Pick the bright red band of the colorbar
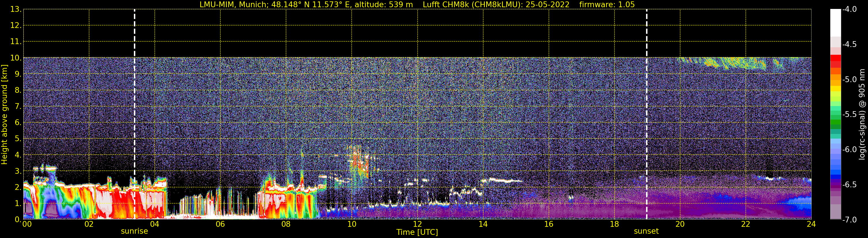The height and width of the screenshot is (238, 868). [x=836, y=58]
